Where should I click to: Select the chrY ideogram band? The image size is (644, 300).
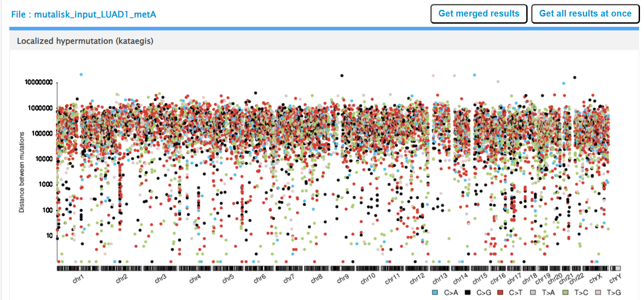615,268
